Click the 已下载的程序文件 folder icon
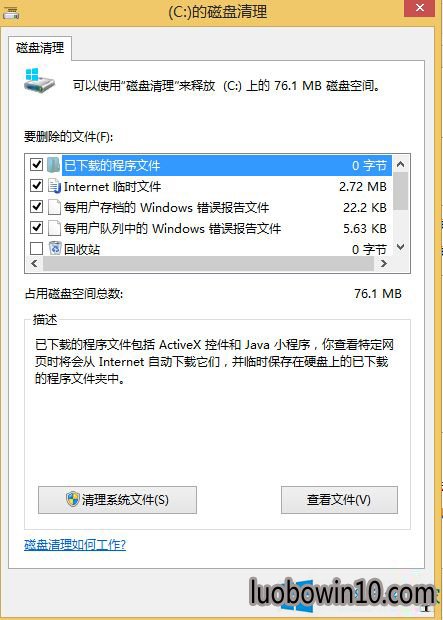The width and height of the screenshot is (443, 620). (x=54, y=165)
